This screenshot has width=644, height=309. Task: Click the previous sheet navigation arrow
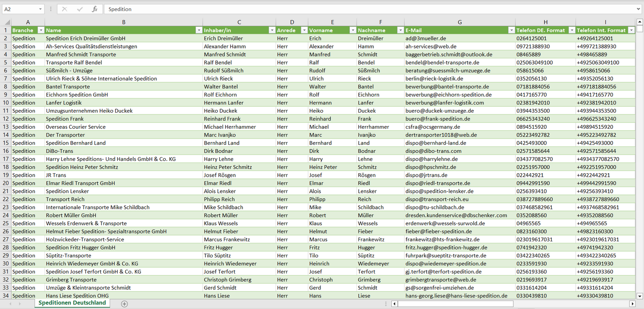pyautogui.click(x=9, y=304)
